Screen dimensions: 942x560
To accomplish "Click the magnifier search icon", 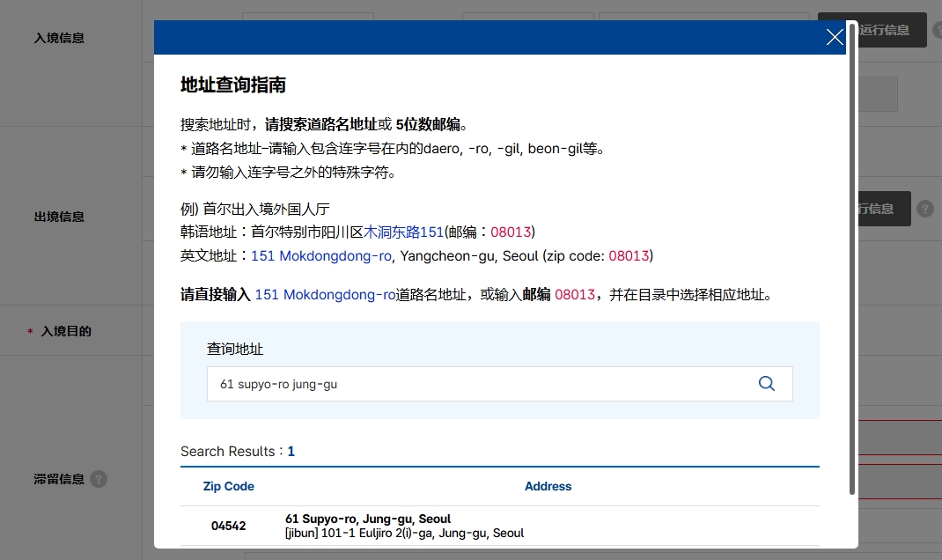I will point(767,383).
